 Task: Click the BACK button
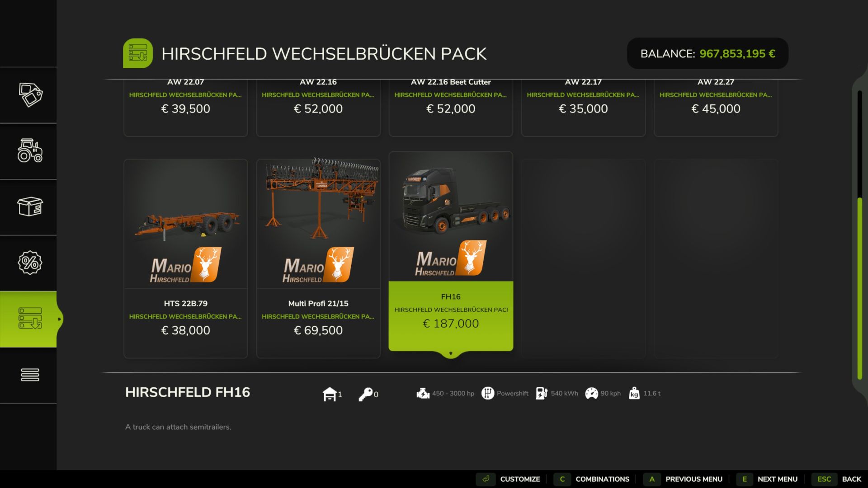(837, 479)
